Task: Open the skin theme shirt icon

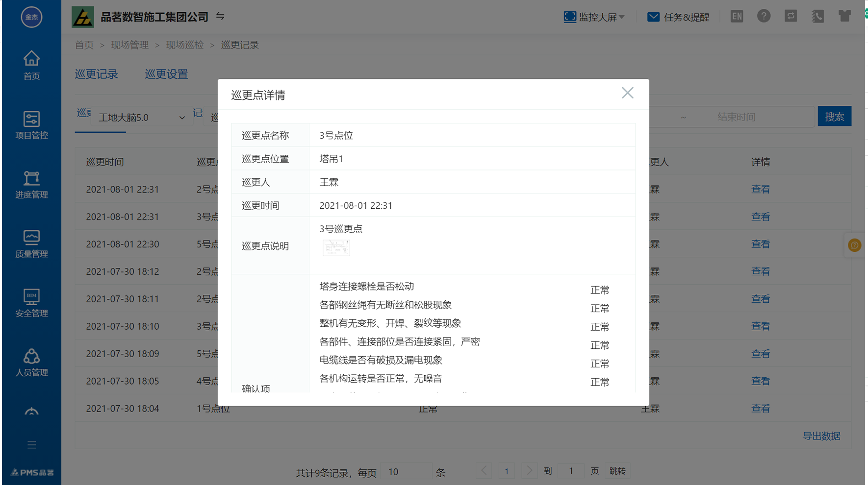Action: [x=844, y=16]
